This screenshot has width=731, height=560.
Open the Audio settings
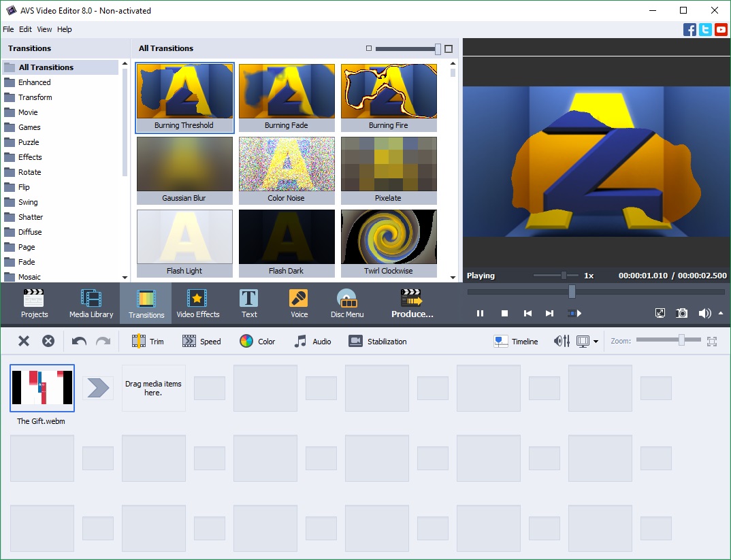pos(312,342)
